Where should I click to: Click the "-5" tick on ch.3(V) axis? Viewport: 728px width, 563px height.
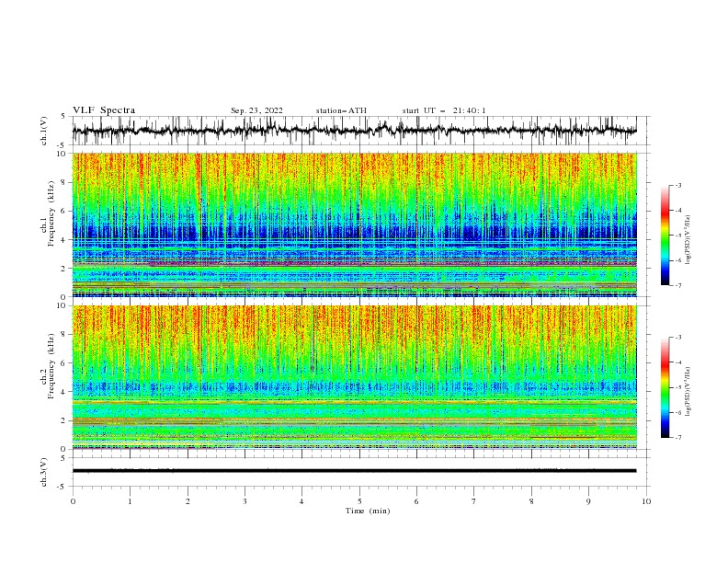(x=63, y=487)
